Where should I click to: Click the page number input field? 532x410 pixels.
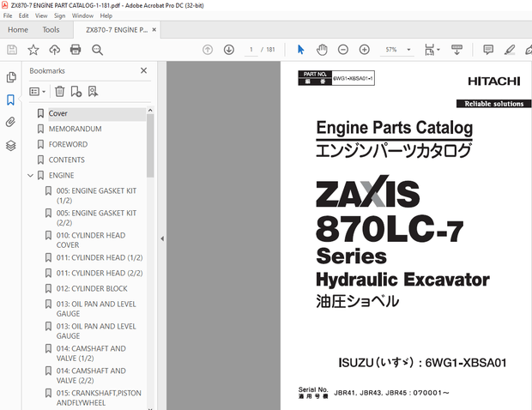tap(251, 50)
